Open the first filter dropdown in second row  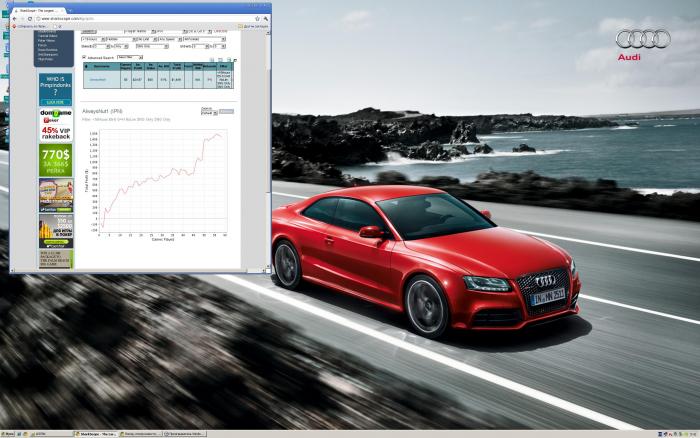click(93, 39)
